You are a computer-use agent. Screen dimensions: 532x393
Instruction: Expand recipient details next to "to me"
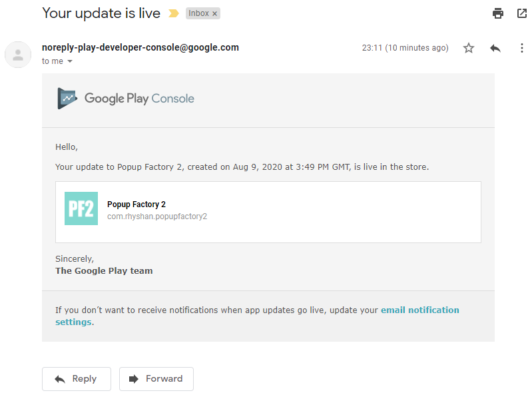pos(70,61)
